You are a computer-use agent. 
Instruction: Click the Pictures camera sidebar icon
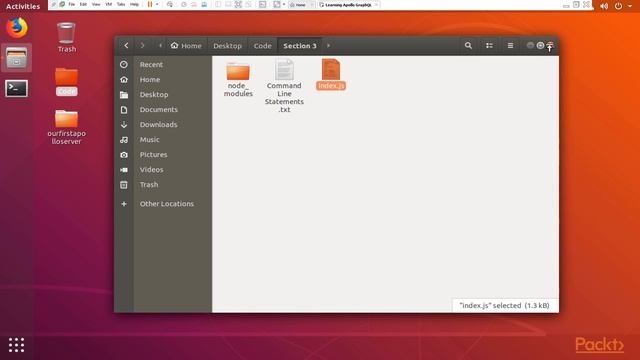tap(124, 155)
